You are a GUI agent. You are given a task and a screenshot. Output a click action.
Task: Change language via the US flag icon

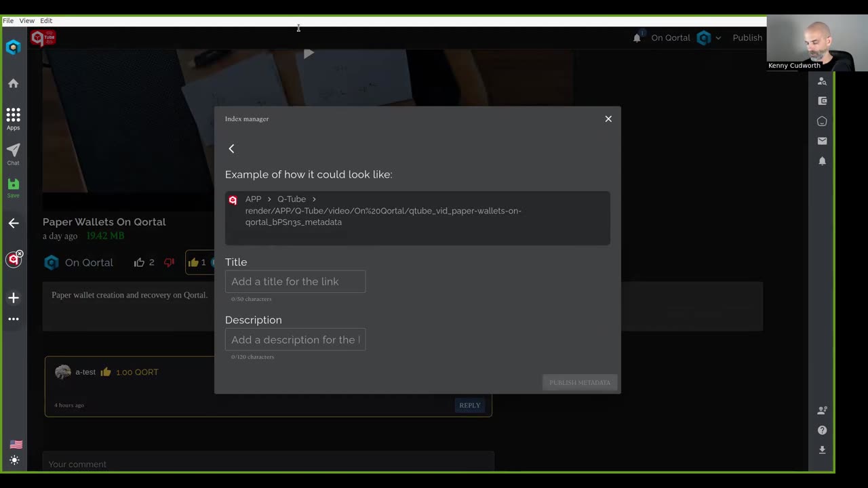pos(16,445)
